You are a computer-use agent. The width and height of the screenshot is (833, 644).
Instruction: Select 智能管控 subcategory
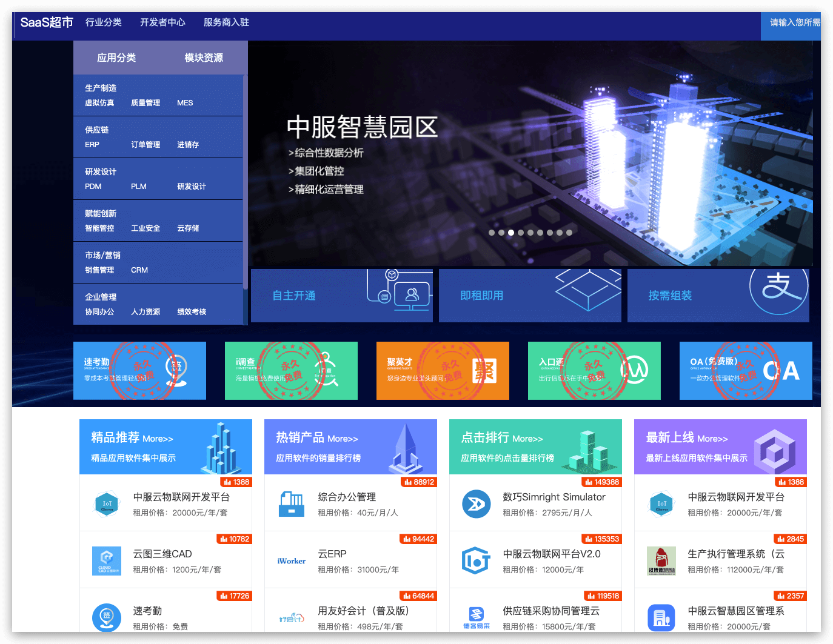(99, 228)
